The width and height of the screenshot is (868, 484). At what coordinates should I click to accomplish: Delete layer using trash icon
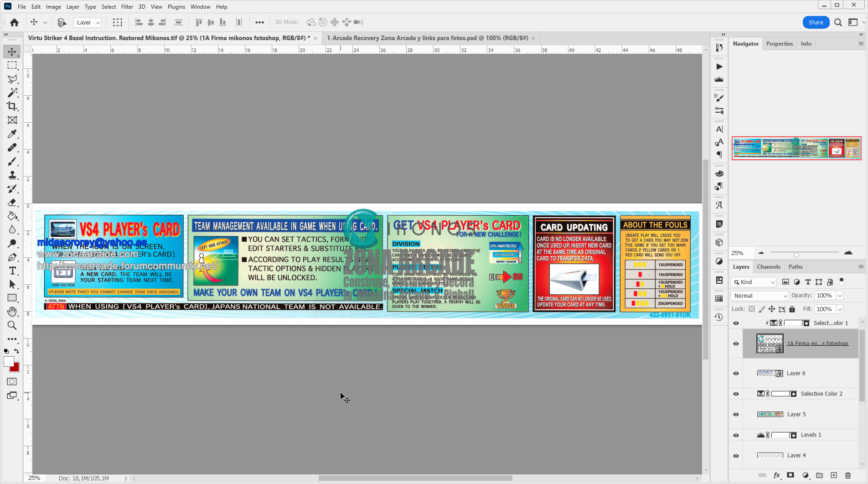[x=848, y=475]
